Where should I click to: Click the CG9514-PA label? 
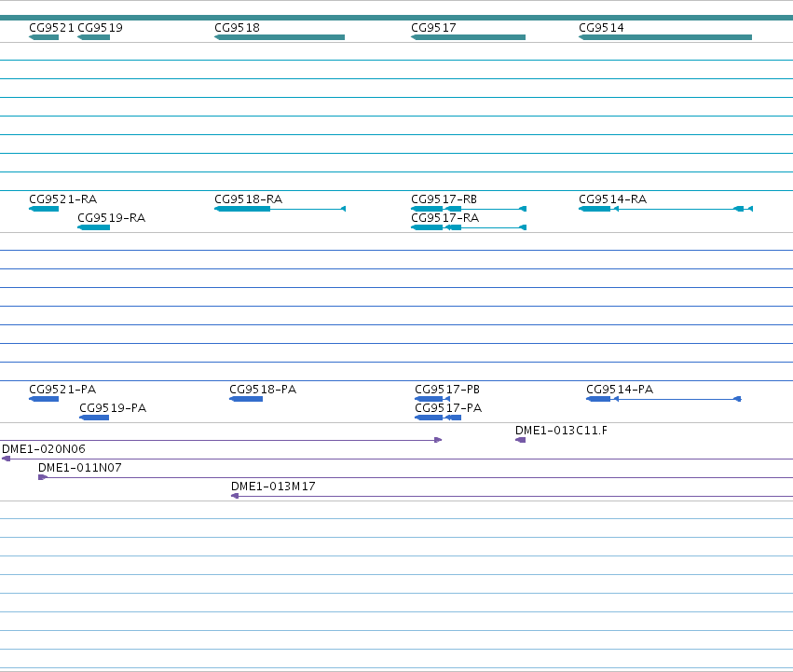[x=620, y=390]
